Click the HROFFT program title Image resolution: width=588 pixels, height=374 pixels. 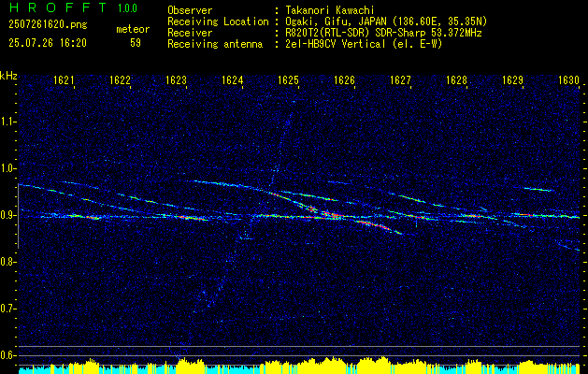(57, 7)
